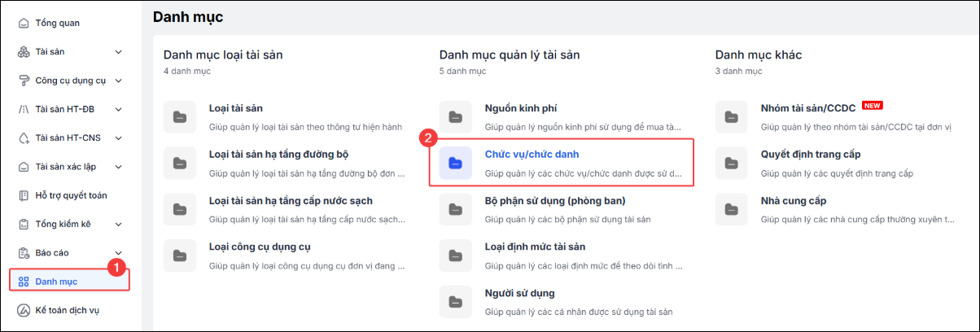Click the Tài sản cubes icon
Image resolution: width=980 pixels, height=332 pixels.
(24, 52)
